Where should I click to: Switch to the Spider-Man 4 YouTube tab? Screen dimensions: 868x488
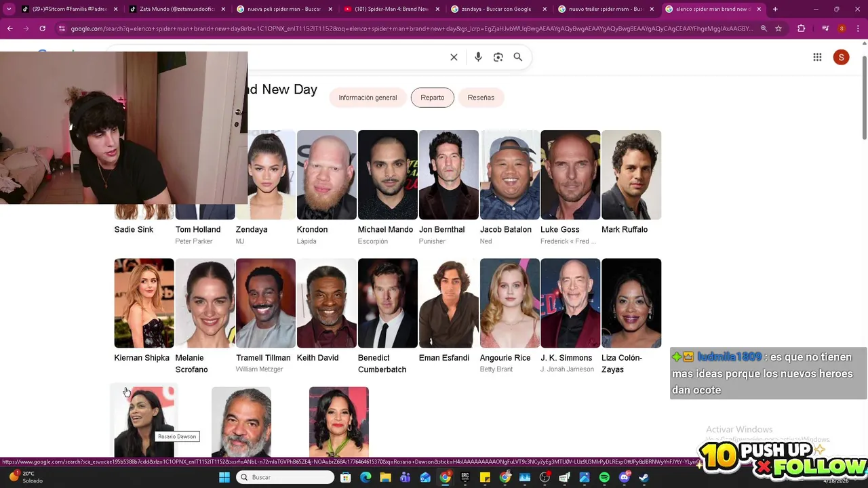[393, 9]
